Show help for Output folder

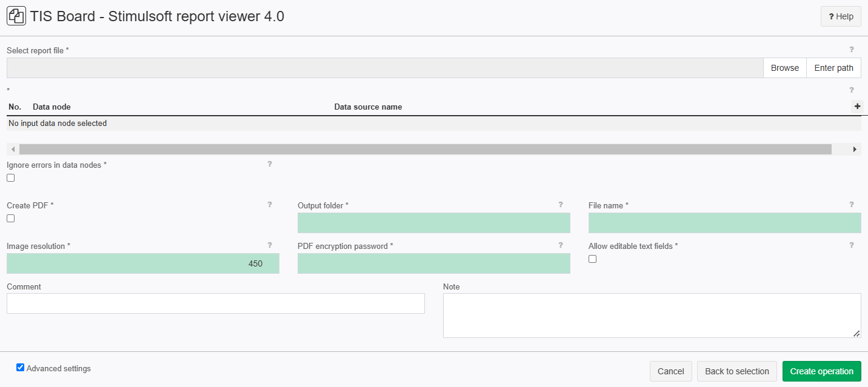click(x=561, y=205)
